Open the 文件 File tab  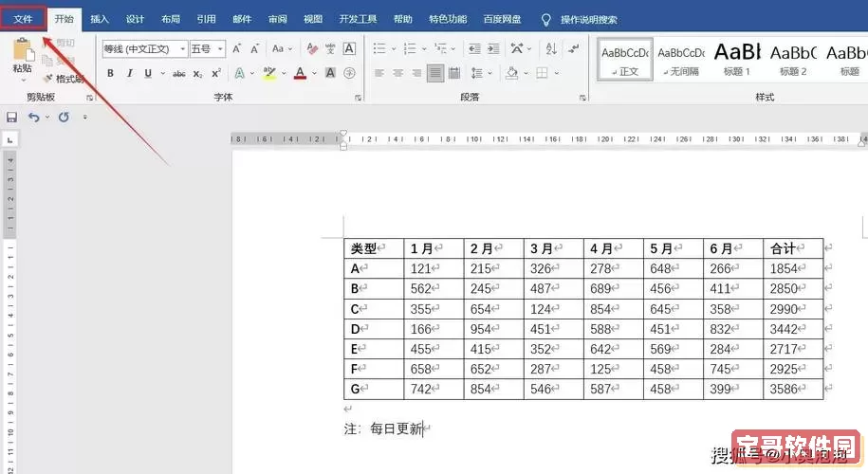pos(23,19)
